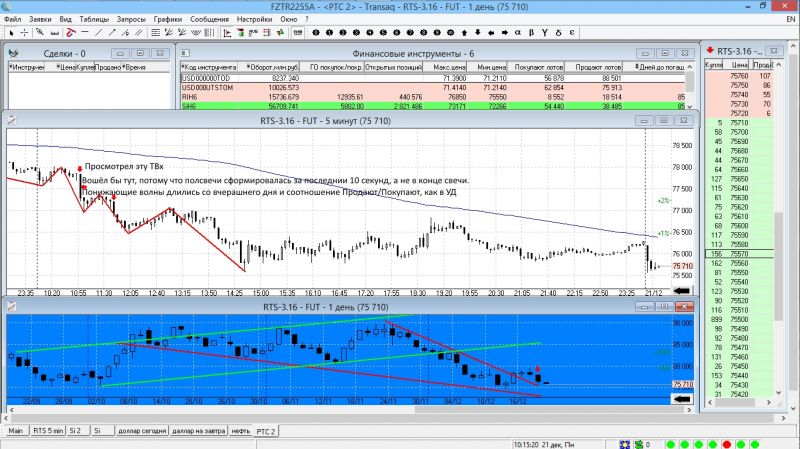Insert the epsilon symbol marker
This screenshot has height=449, width=800.
point(572,33)
